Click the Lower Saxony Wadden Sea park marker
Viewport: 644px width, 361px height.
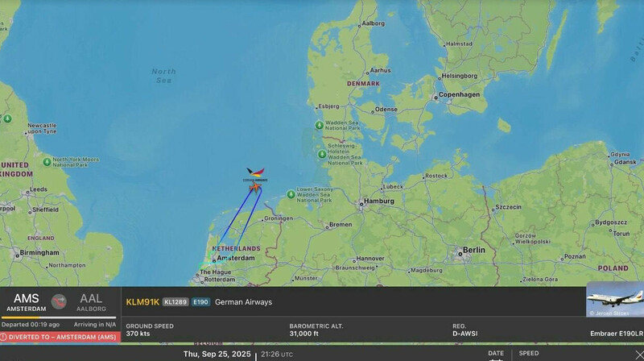click(291, 193)
